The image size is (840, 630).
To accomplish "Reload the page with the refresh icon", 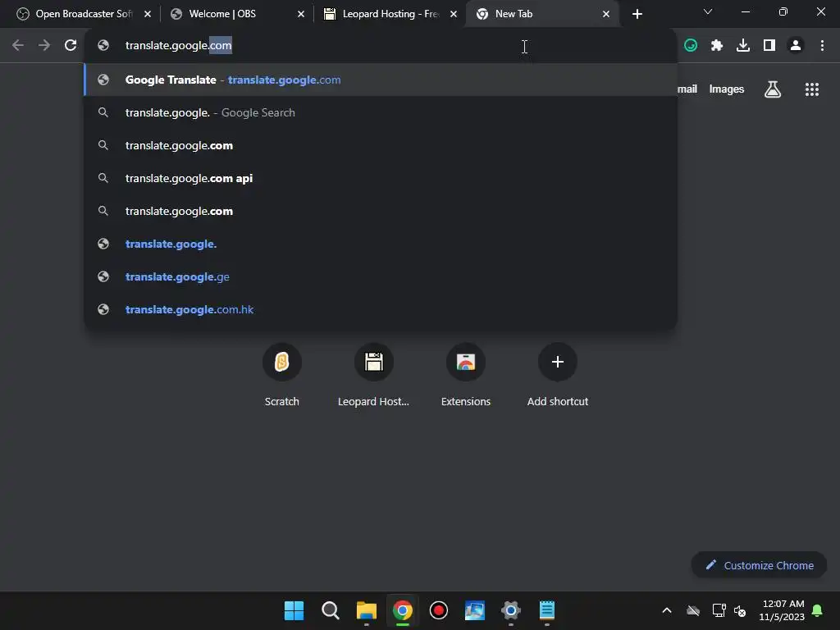I will (x=71, y=46).
